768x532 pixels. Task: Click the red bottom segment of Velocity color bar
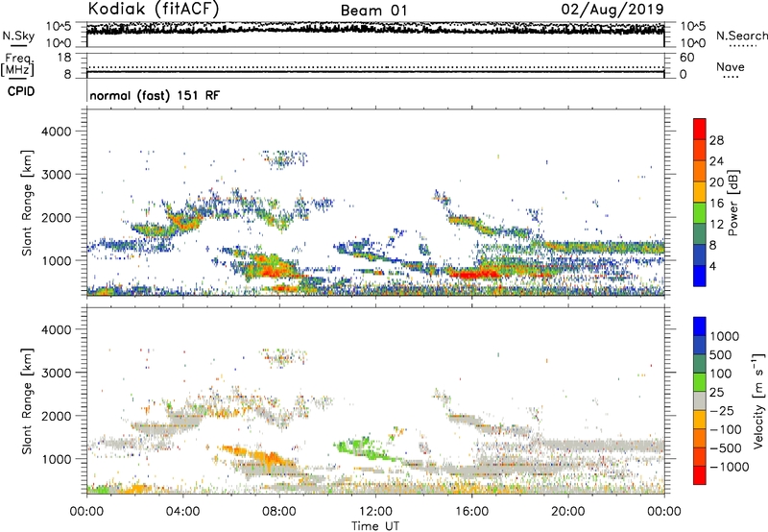point(700,475)
